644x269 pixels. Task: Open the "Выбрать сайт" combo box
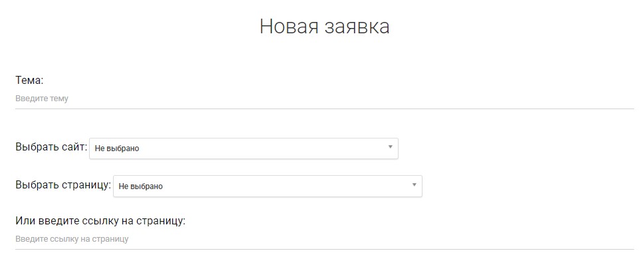243,148
